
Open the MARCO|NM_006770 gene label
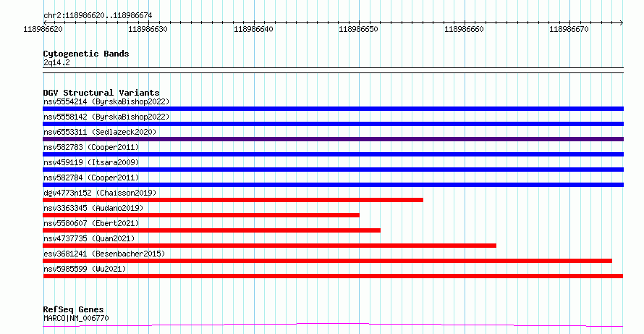76,318
